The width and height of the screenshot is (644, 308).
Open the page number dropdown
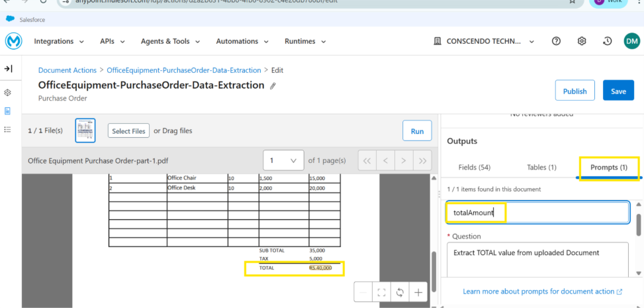(x=283, y=160)
